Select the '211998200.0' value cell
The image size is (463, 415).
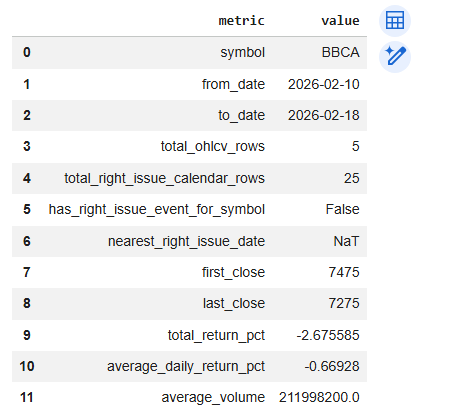tap(319, 398)
